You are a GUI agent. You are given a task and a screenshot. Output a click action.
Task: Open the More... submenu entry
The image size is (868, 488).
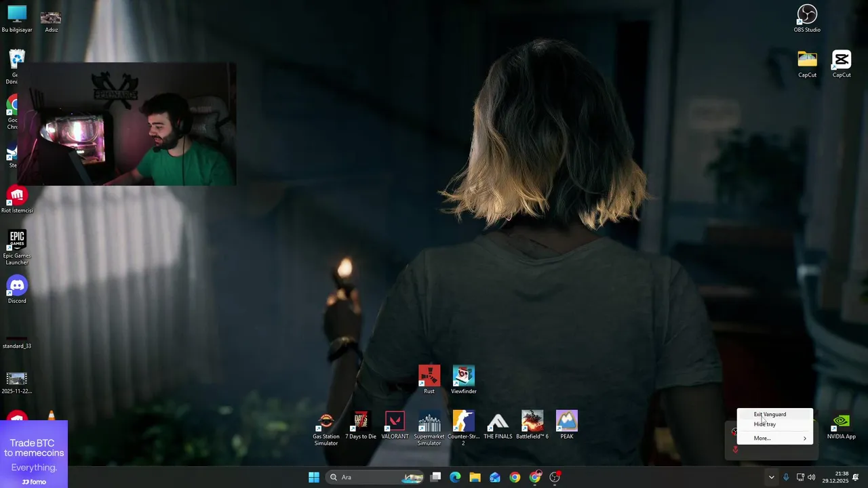pos(774,439)
